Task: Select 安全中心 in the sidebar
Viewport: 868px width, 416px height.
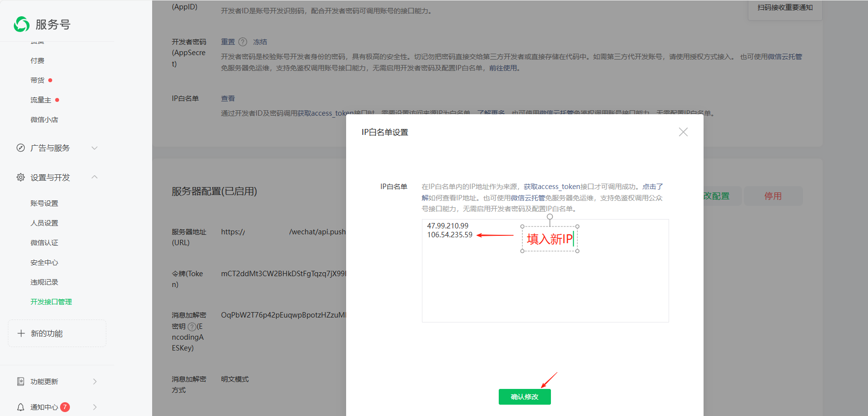Action: pos(44,262)
